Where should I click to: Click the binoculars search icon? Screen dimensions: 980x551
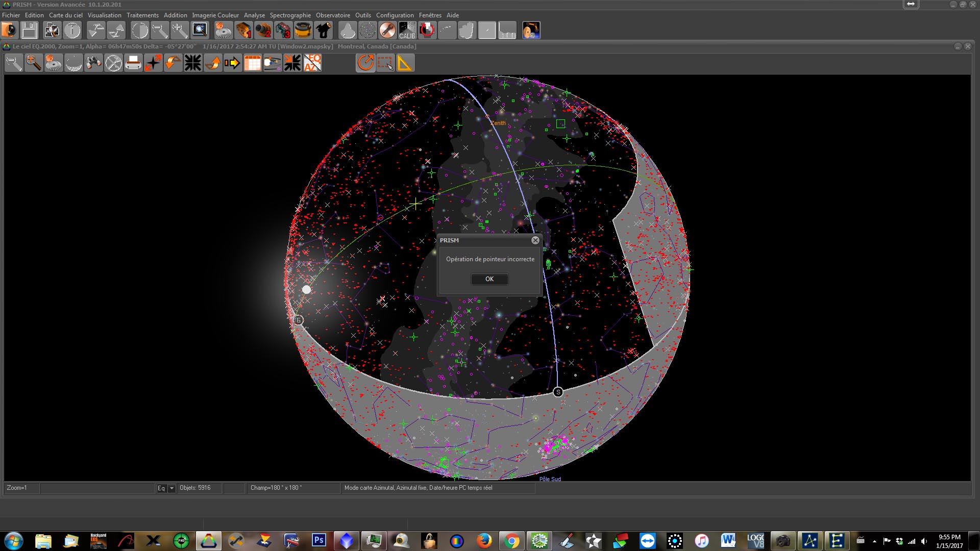click(x=93, y=63)
